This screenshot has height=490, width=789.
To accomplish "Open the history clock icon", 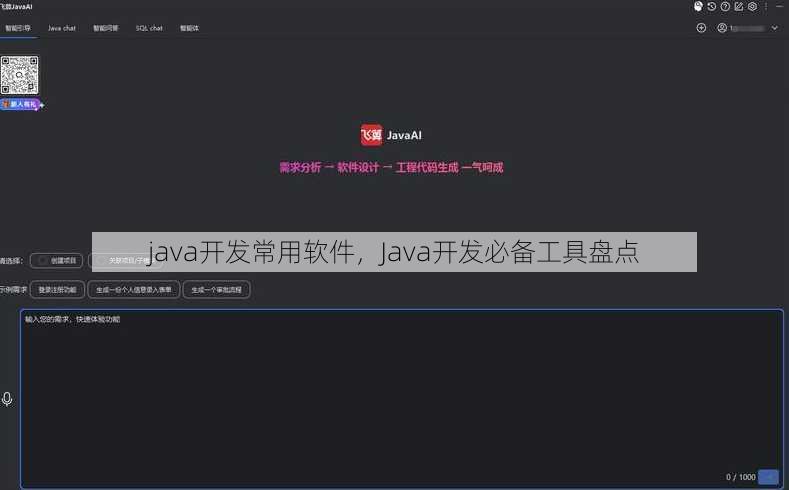I will coord(712,7).
